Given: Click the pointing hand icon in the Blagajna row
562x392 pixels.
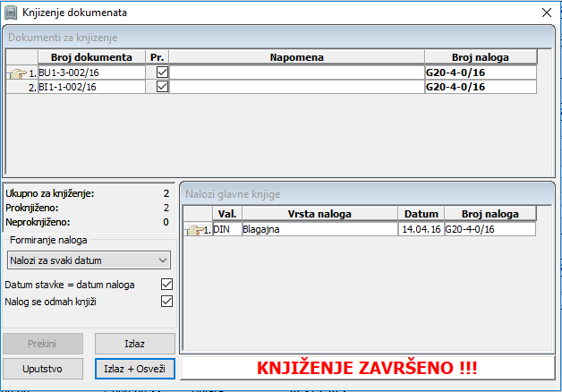Looking at the screenshot, I should 194,230.
